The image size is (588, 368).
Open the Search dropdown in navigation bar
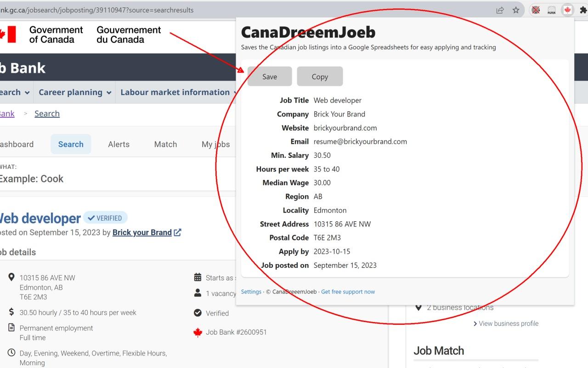coord(14,92)
